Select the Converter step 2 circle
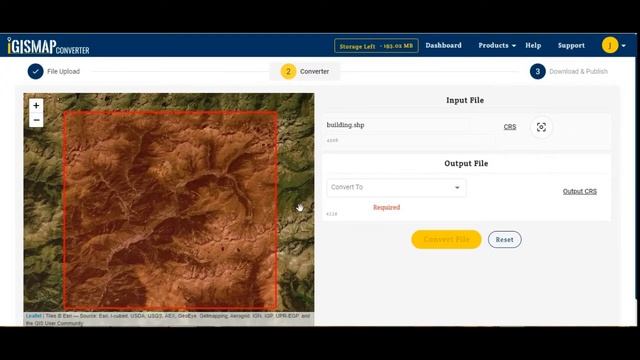 coord(288,71)
